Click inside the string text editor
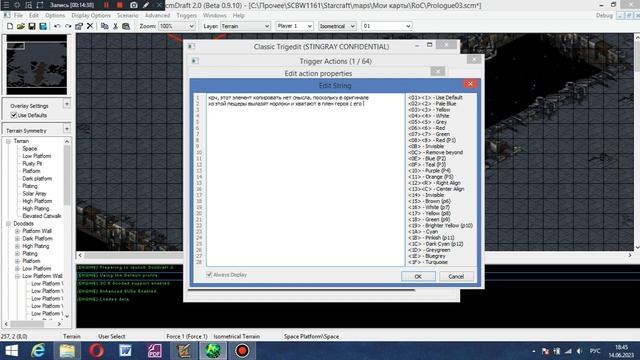 point(305,180)
